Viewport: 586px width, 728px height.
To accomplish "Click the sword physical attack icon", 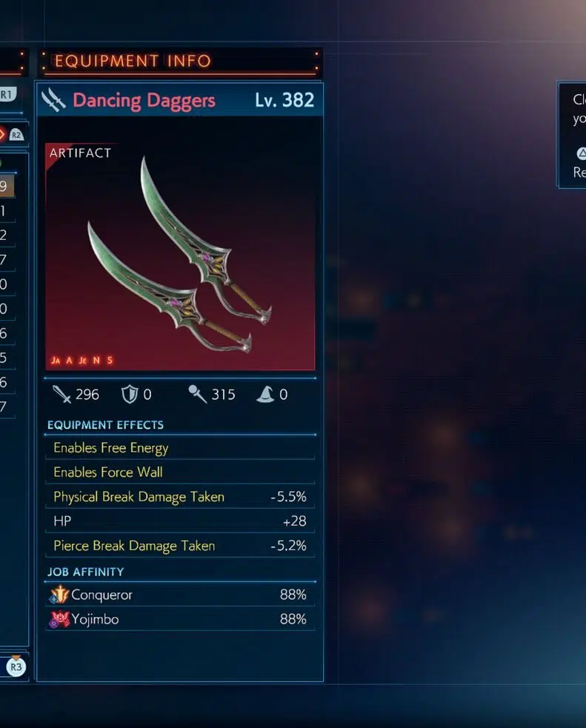I will [61, 394].
